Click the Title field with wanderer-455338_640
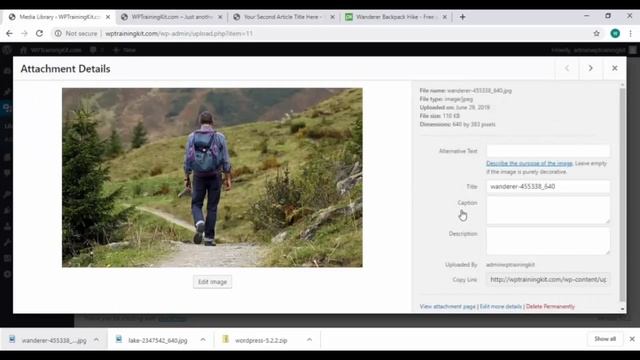The image size is (640, 360). pyautogui.click(x=548, y=187)
